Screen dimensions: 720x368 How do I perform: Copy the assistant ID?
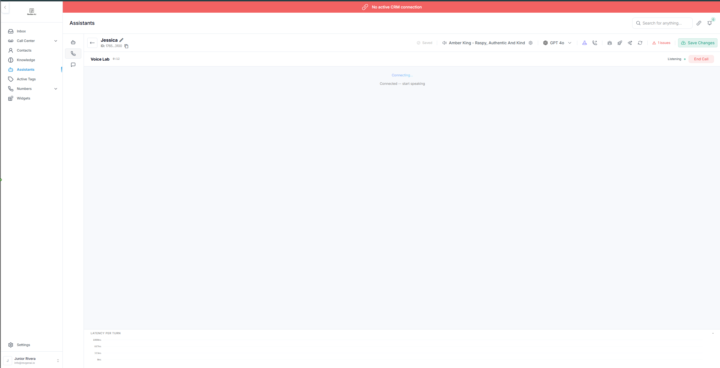tap(126, 46)
